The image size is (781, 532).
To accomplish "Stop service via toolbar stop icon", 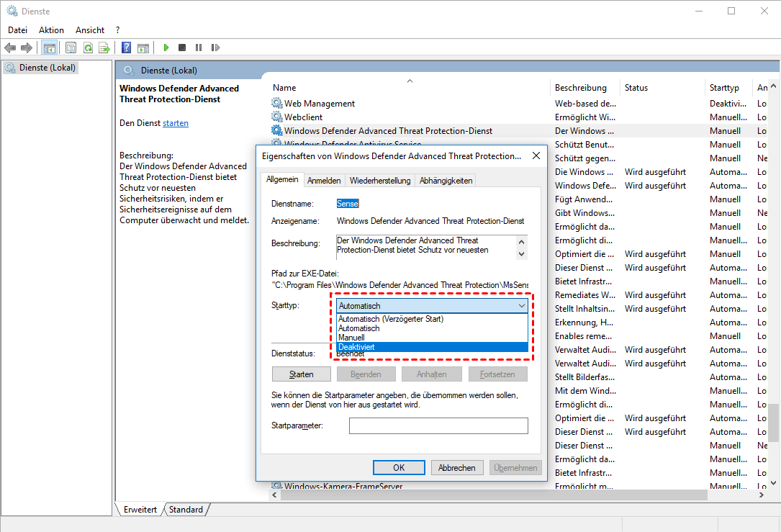I will coord(182,48).
